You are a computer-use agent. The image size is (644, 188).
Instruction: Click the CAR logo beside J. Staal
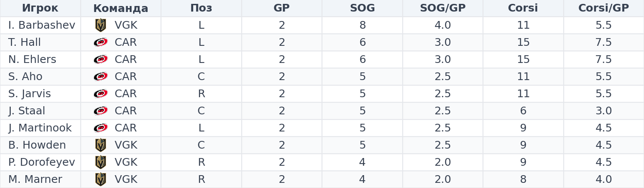[100, 111]
